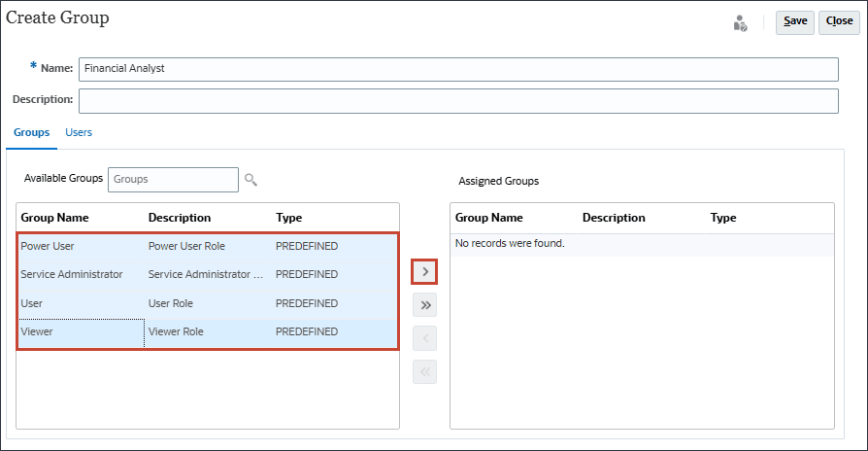Click the Assigned Groups Description column header
The image size is (868, 451).
coord(614,218)
